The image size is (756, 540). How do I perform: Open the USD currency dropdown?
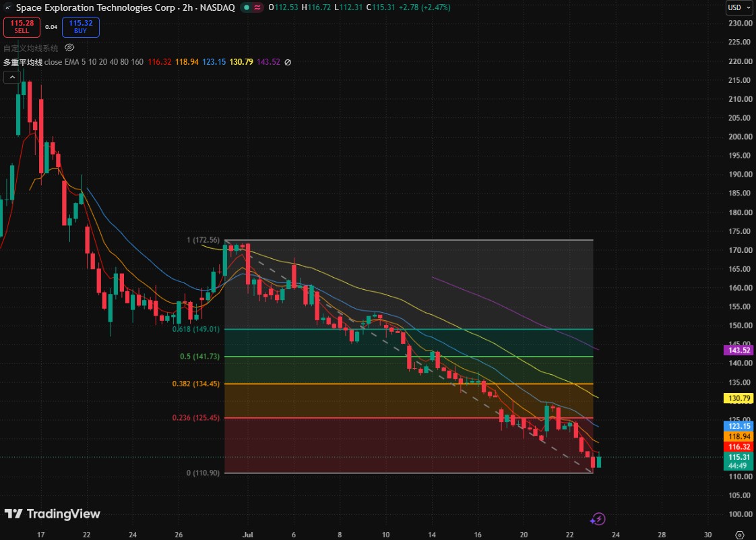[738, 7]
